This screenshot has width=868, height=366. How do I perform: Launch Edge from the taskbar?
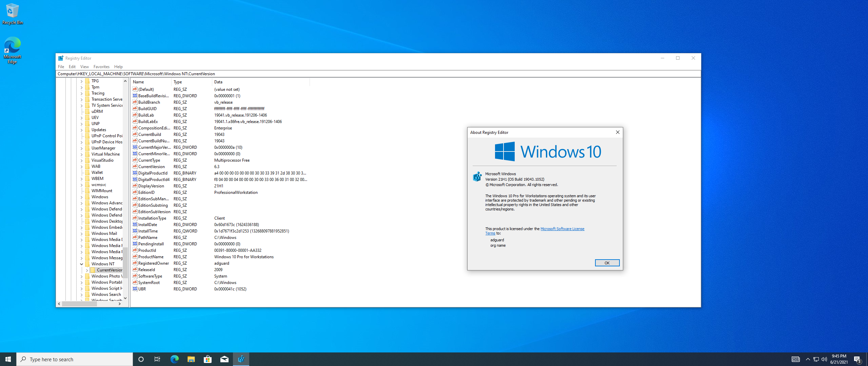[174, 359]
